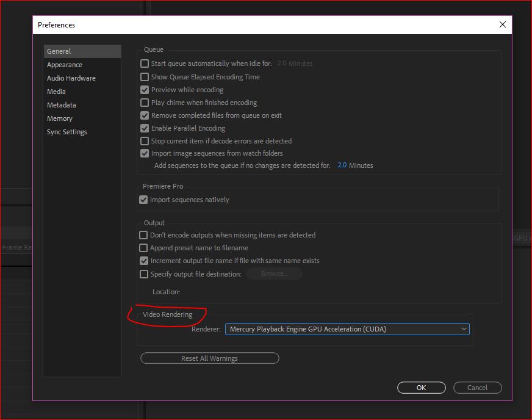532x420 pixels.
Task: Check Don't encode outputs when missing items detected
Action: 143,235
